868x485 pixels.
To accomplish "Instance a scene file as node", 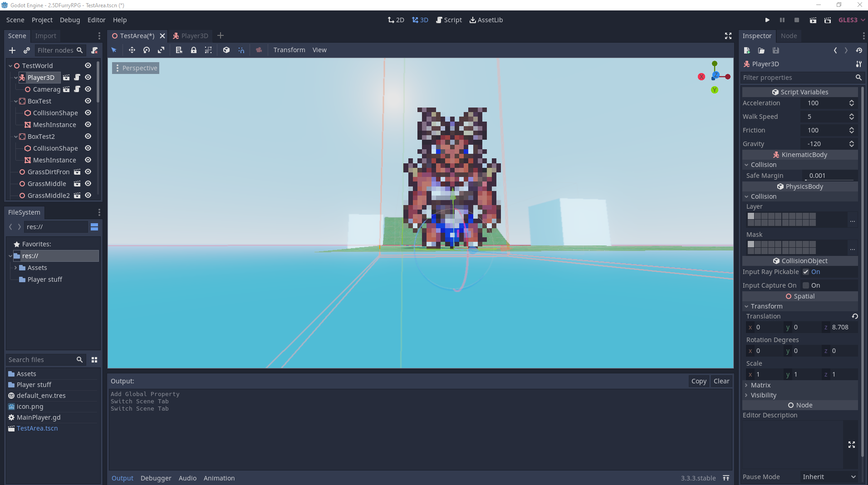I will click(x=27, y=50).
